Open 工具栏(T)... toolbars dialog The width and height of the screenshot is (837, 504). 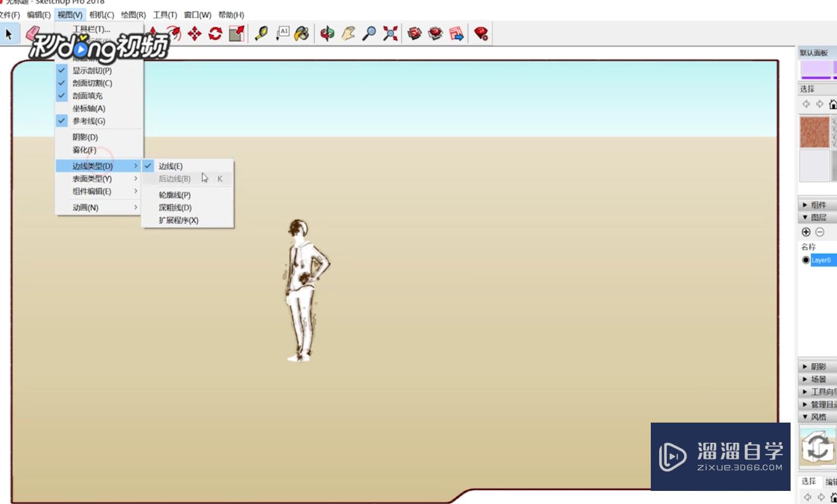coord(92,29)
